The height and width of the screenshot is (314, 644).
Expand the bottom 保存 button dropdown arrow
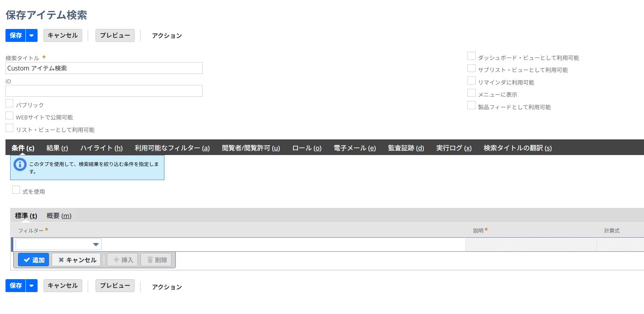coord(32,286)
